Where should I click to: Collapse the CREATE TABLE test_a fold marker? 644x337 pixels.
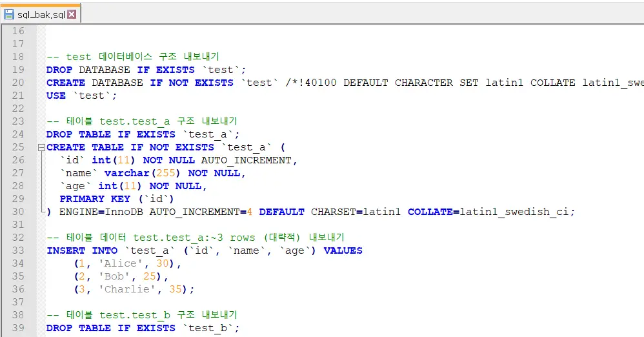[x=41, y=147]
